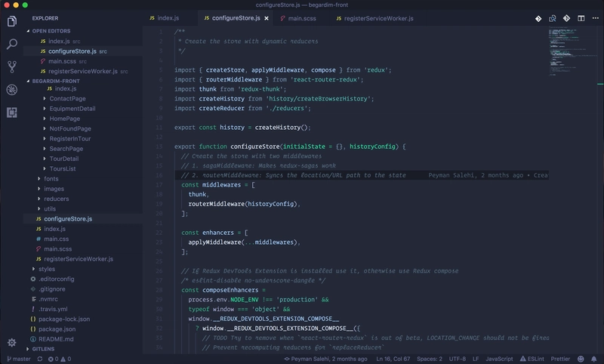The width and height of the screenshot is (604, 364).
Task: Click line number 13 in the gutter
Action: pos(159,147)
